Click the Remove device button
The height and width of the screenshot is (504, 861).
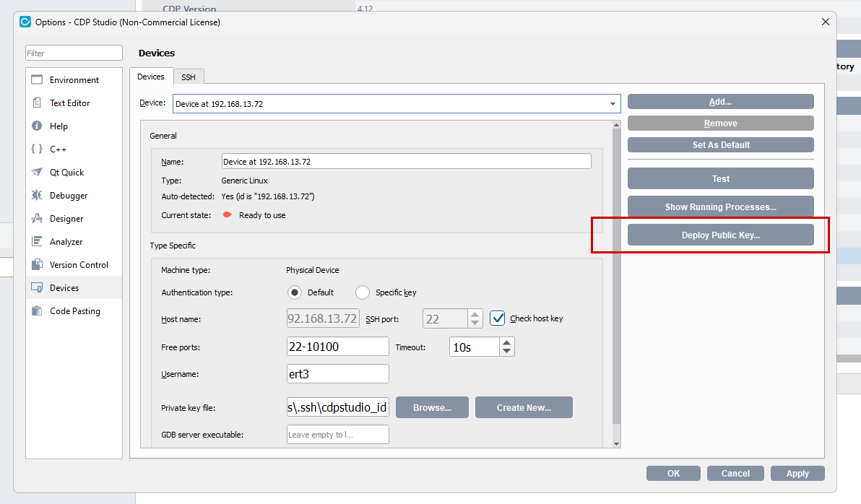[720, 123]
